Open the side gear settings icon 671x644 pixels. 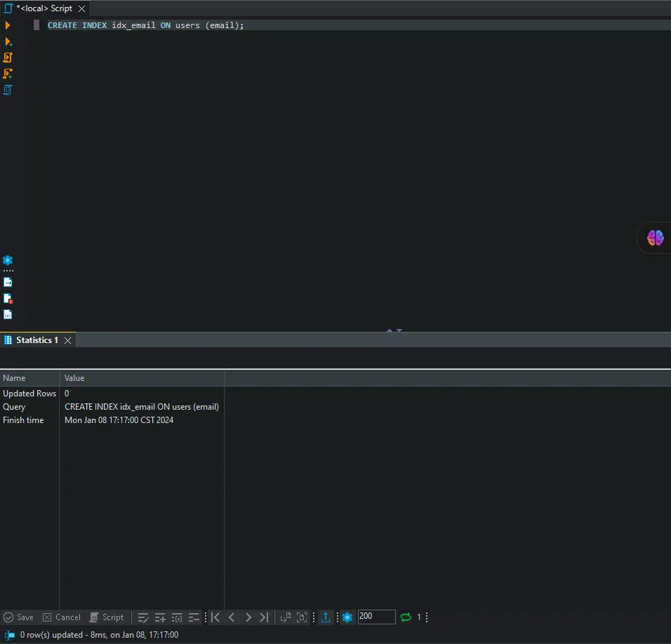click(8, 260)
